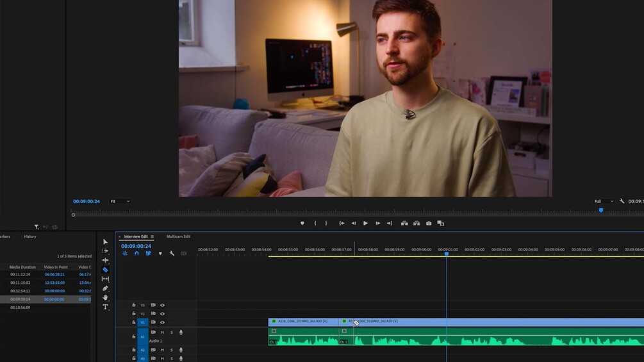Image resolution: width=644 pixels, height=362 pixels.
Task: Target the A2 track
Action: tap(142, 350)
